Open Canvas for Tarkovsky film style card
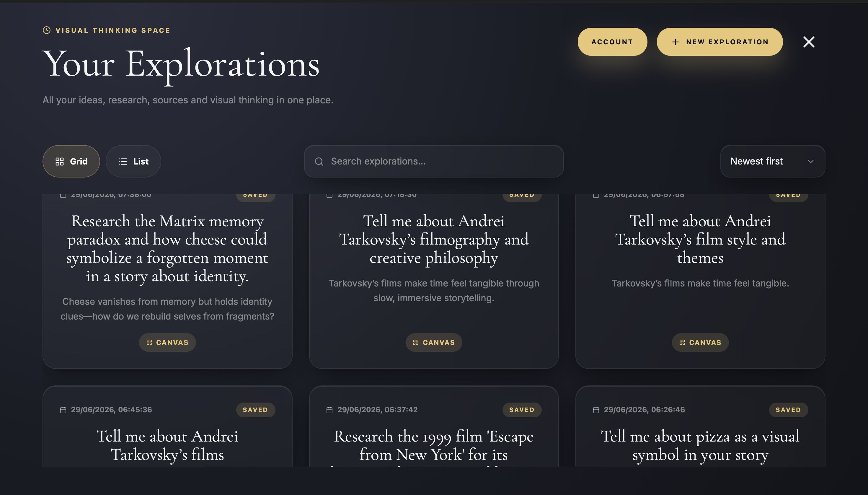The height and width of the screenshot is (495, 868). (x=700, y=342)
